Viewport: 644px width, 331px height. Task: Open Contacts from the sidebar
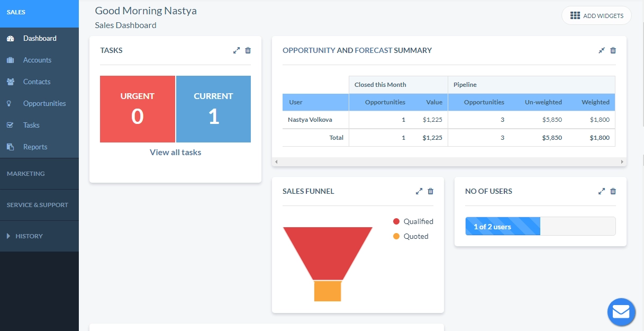[38, 82]
